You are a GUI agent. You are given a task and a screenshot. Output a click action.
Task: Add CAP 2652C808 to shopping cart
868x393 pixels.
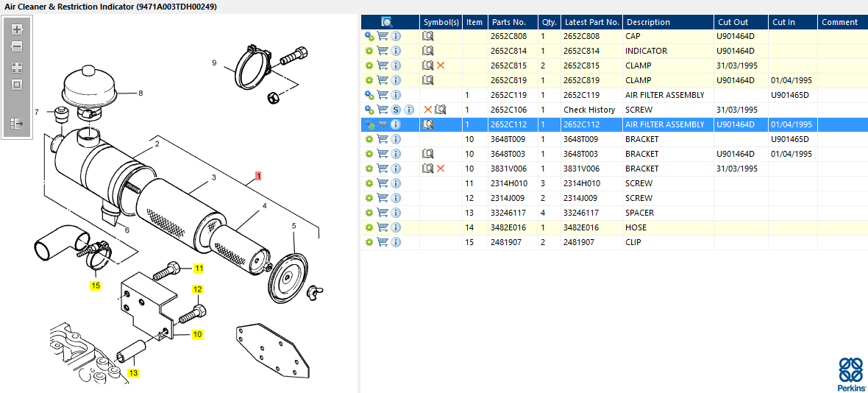click(383, 36)
